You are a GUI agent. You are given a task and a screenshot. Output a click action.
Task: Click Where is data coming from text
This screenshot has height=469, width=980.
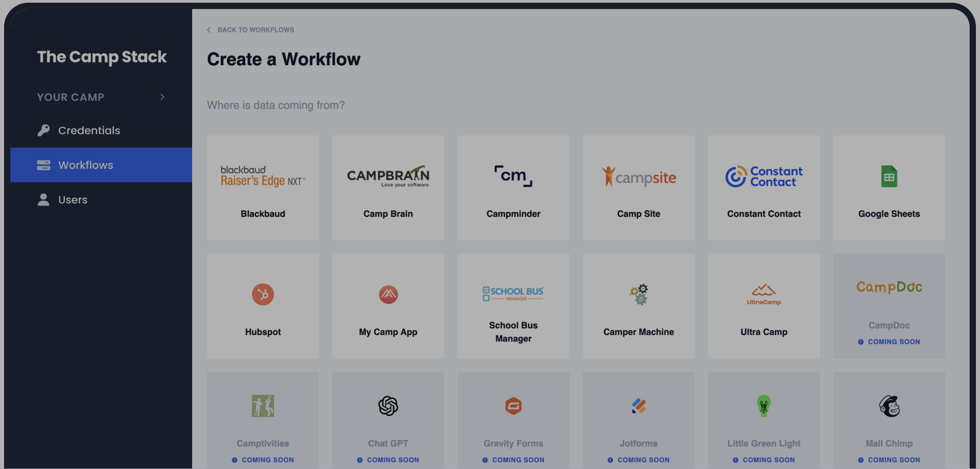(x=276, y=105)
